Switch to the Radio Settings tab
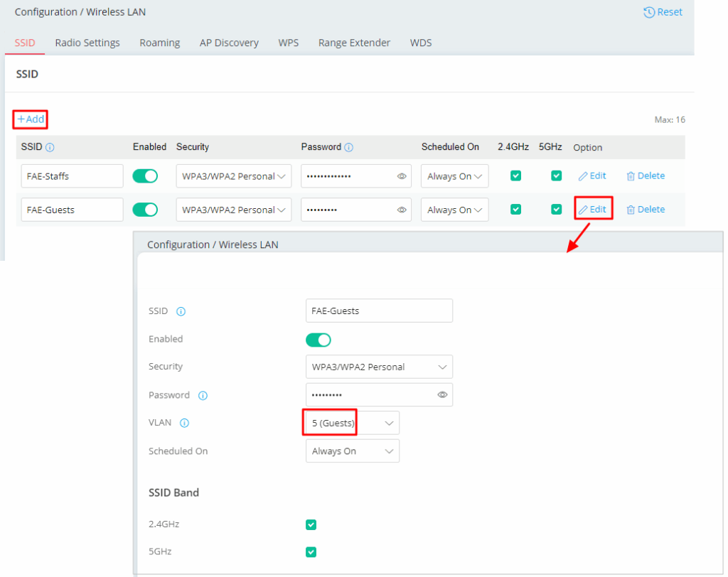The image size is (728, 577). coord(87,43)
